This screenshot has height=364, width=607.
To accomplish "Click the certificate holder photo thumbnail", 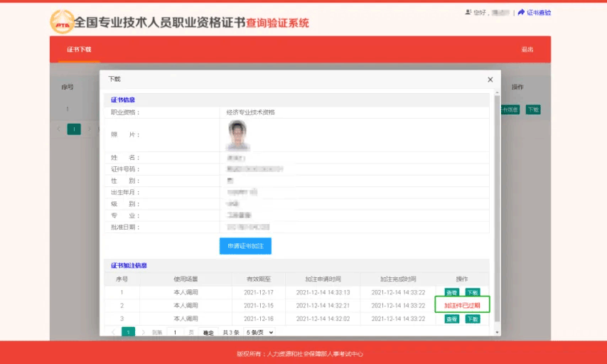I will [237, 133].
